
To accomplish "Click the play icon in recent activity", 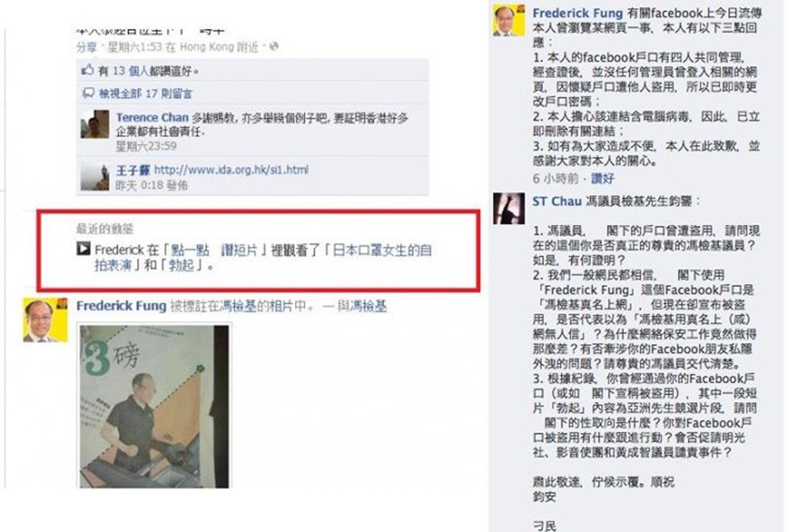I will pos(83,248).
